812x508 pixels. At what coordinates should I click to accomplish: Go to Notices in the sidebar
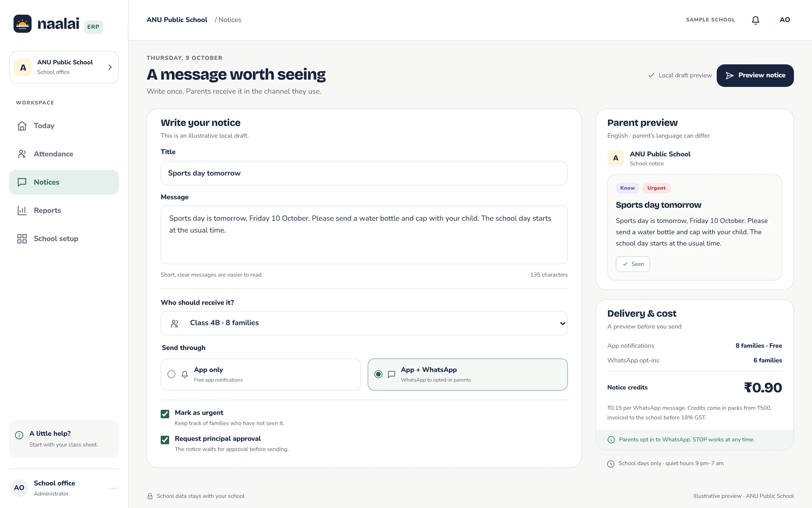tap(64, 182)
